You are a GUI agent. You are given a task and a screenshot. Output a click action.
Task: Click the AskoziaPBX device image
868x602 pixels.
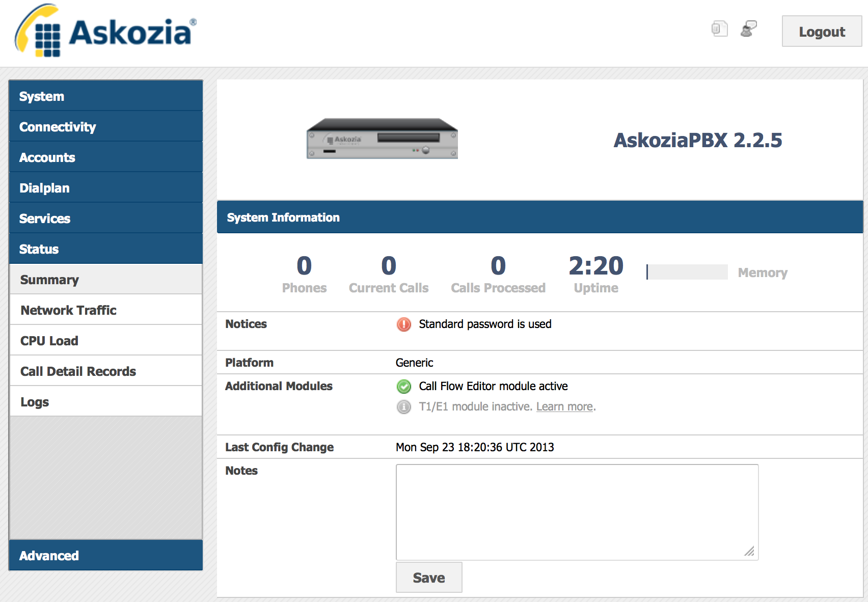click(x=382, y=139)
